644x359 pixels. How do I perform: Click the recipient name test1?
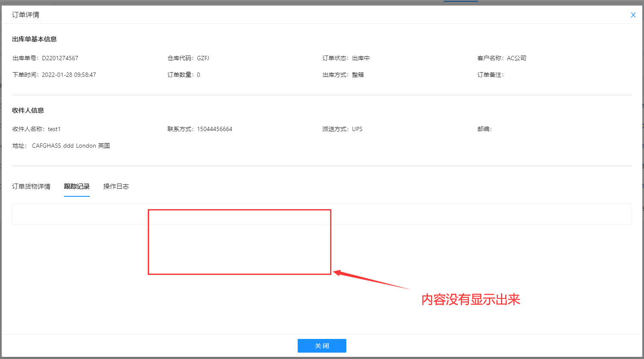coord(54,129)
